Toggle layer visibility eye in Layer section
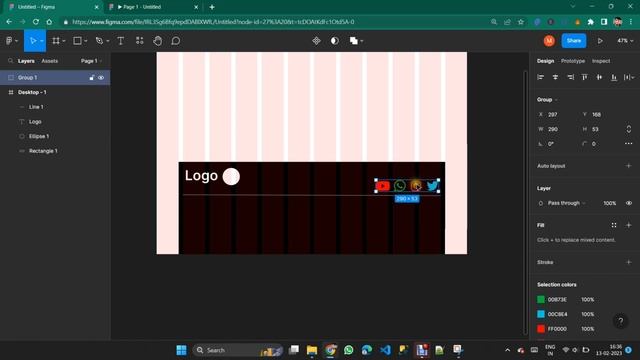640x360 pixels. pos(629,203)
